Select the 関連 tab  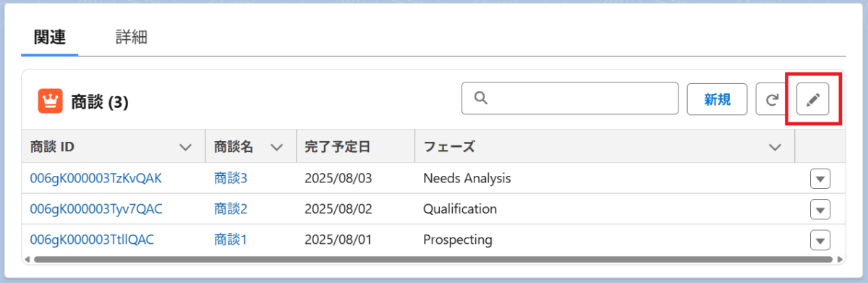tap(50, 38)
